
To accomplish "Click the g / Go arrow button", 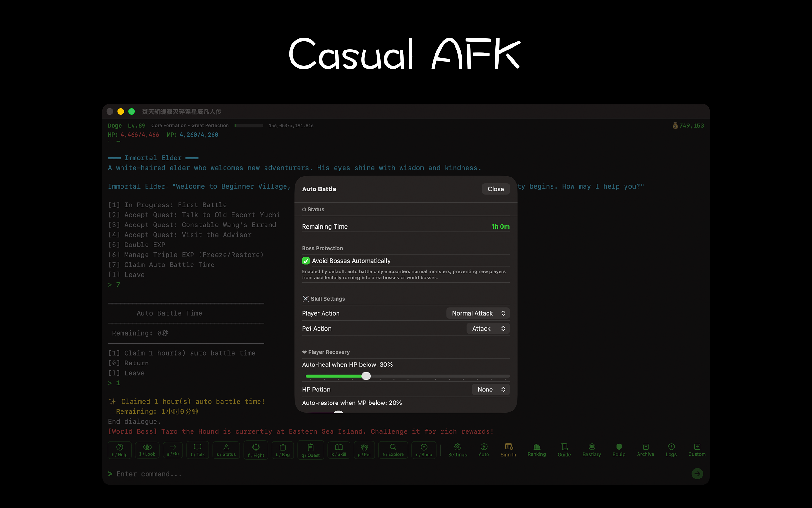I will click(x=173, y=450).
